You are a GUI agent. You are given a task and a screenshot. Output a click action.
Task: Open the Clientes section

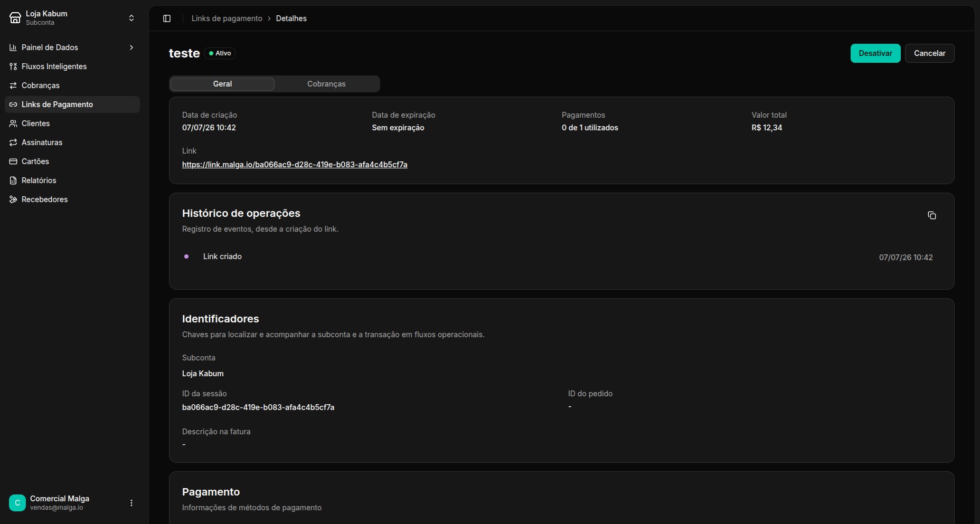point(72,123)
